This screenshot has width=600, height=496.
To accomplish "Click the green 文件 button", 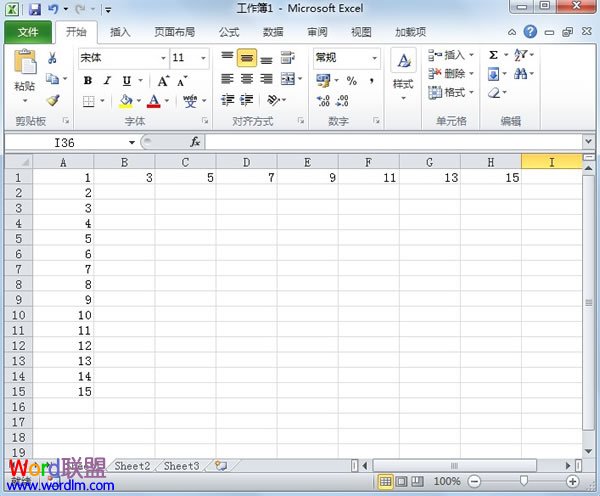I will click(x=28, y=32).
